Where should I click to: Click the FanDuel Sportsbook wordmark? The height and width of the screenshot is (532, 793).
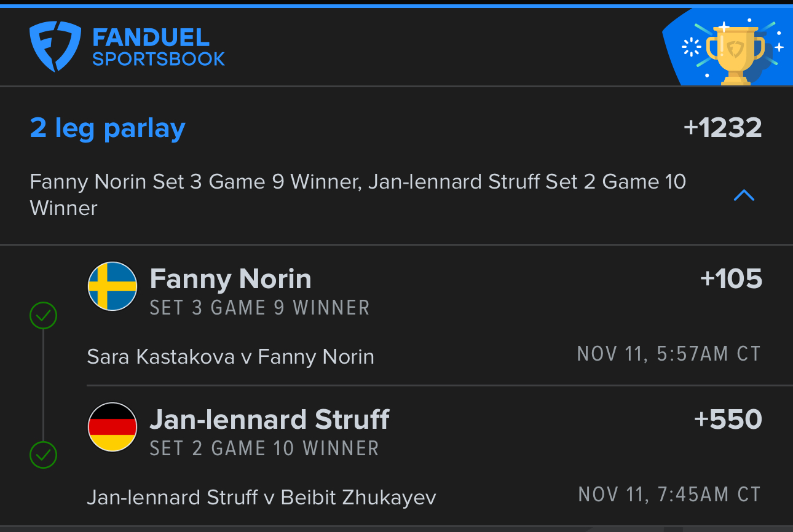point(158,47)
